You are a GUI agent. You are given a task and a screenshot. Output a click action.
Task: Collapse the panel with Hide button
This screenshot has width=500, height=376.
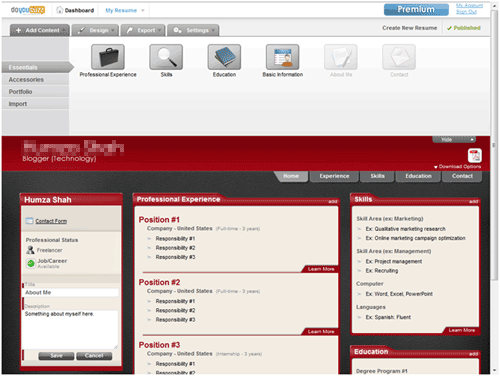click(454, 139)
